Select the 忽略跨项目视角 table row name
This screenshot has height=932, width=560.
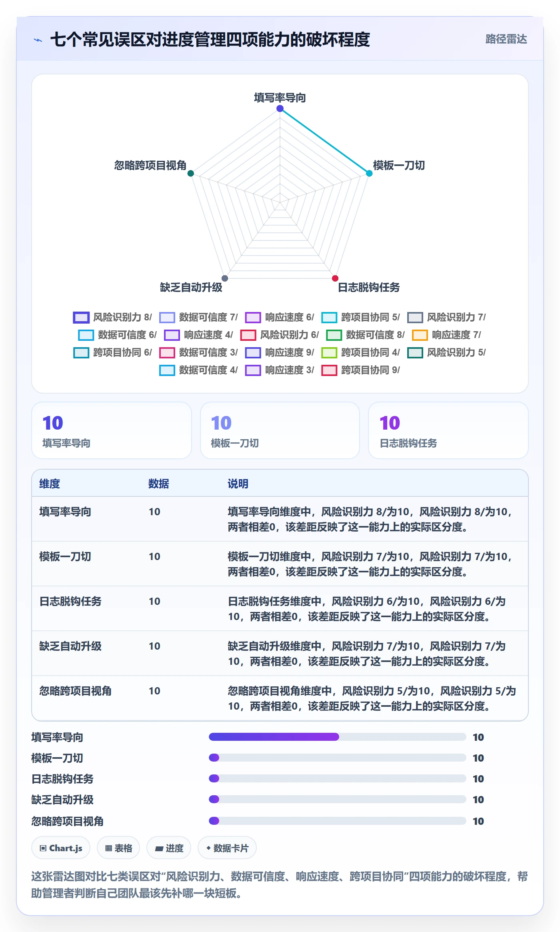coord(75,691)
